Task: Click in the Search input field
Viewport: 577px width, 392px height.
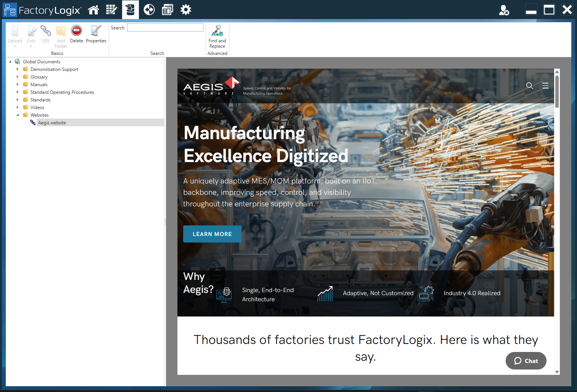Action: pyautogui.click(x=165, y=27)
